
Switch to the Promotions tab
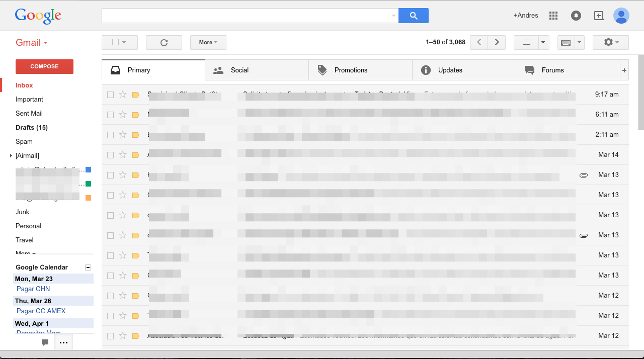[351, 70]
